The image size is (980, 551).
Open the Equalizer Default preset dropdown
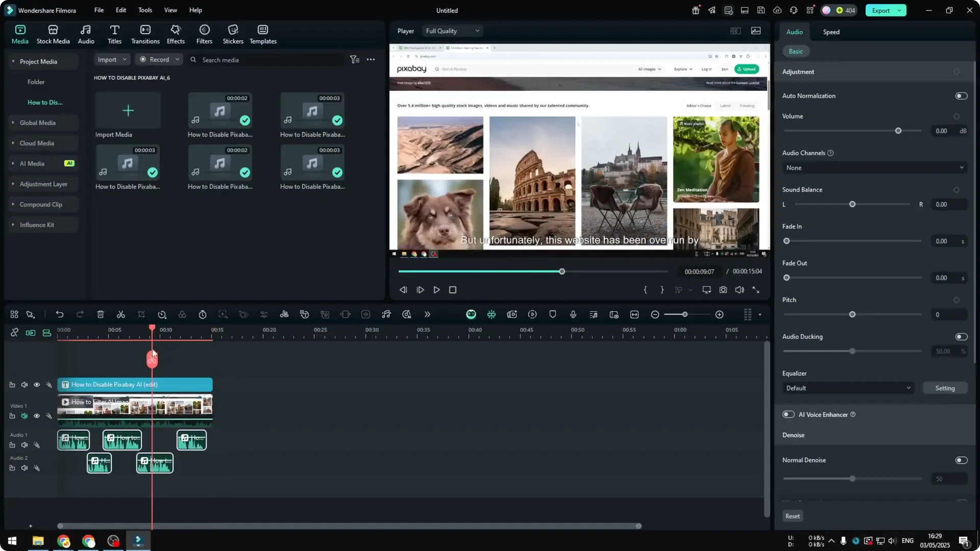click(x=847, y=388)
